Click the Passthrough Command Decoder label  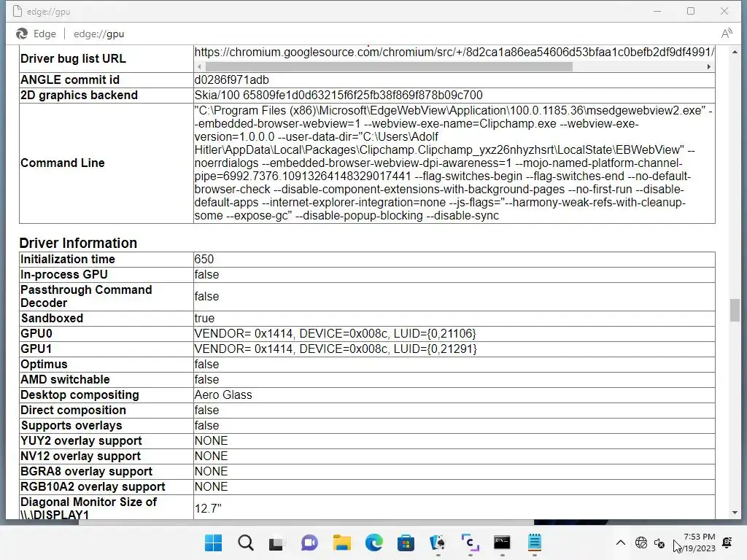[86, 296]
